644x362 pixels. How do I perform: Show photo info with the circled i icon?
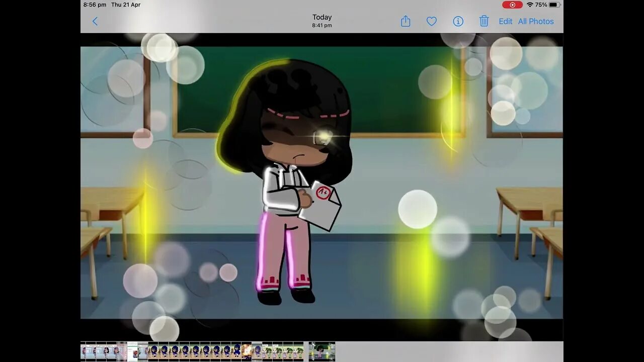pos(458,21)
